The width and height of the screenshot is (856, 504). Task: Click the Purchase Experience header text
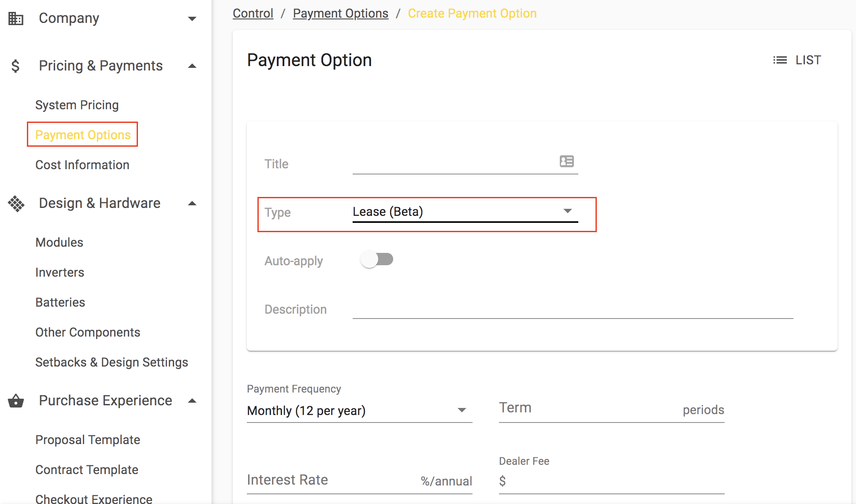[x=105, y=401]
